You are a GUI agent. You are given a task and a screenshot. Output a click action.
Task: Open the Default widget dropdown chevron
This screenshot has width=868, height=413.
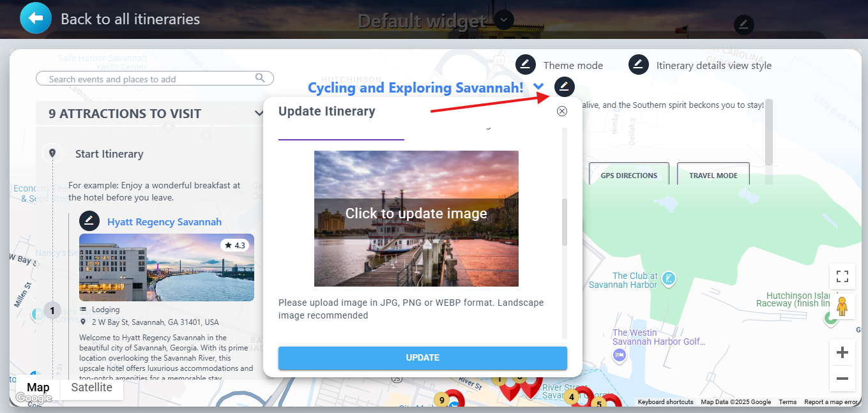pos(504,20)
